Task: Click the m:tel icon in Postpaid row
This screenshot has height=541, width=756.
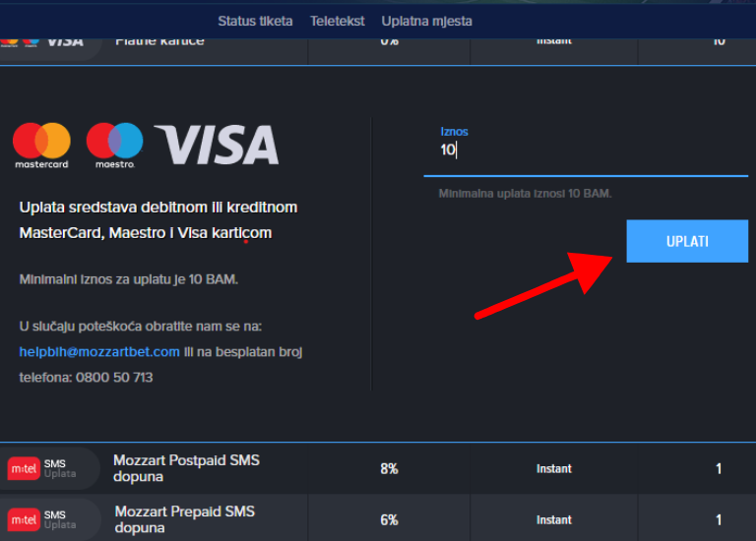Action: (x=24, y=469)
